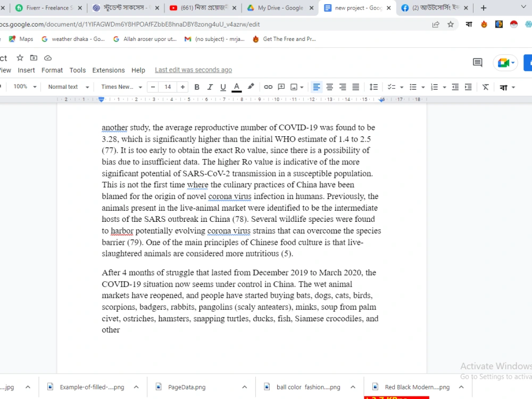This screenshot has height=399, width=532.
Task: Toggle bold formatting
Action: [x=197, y=87]
